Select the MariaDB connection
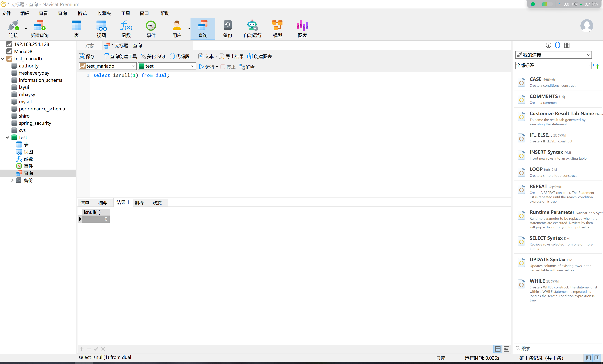Image resolution: width=603 pixels, height=364 pixels. pyautogui.click(x=23, y=51)
